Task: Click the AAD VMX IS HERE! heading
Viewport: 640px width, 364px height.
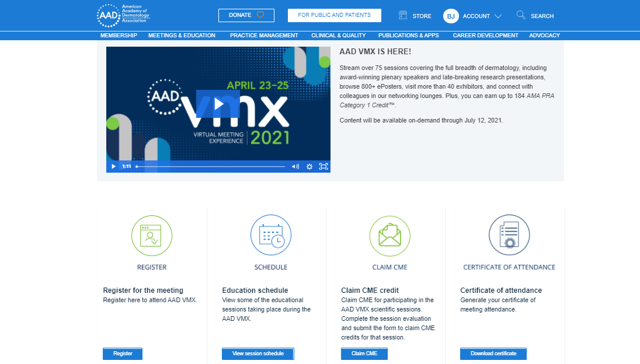Action: click(375, 52)
